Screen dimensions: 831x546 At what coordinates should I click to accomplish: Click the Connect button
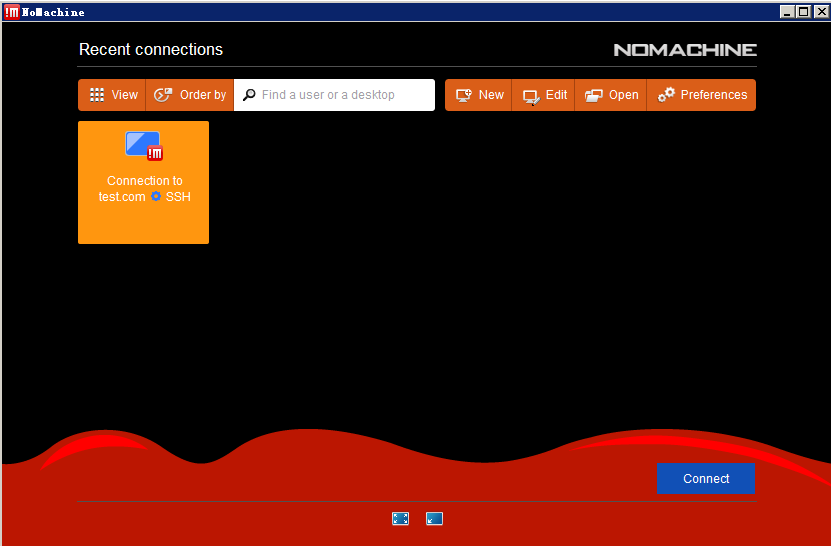coord(706,479)
